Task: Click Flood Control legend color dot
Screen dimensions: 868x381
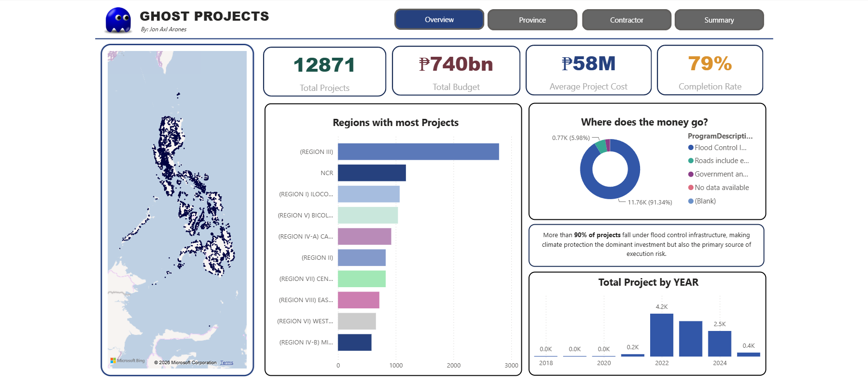Action: [691, 148]
